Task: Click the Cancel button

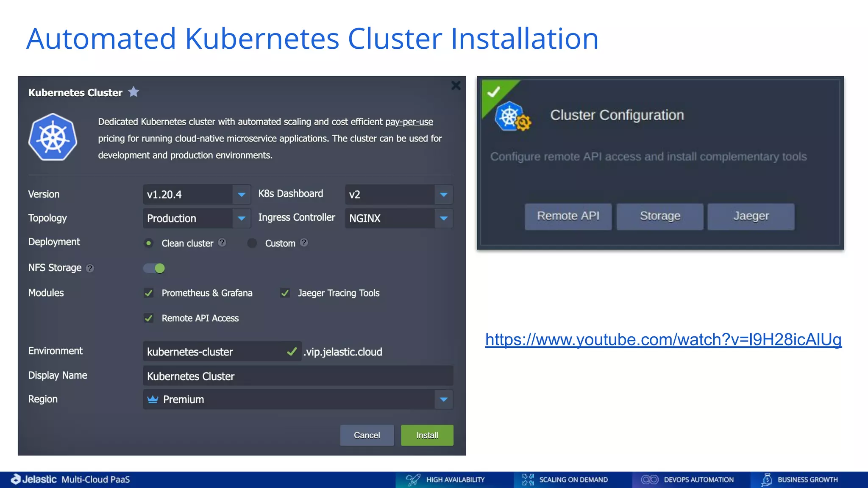Action: pyautogui.click(x=367, y=435)
